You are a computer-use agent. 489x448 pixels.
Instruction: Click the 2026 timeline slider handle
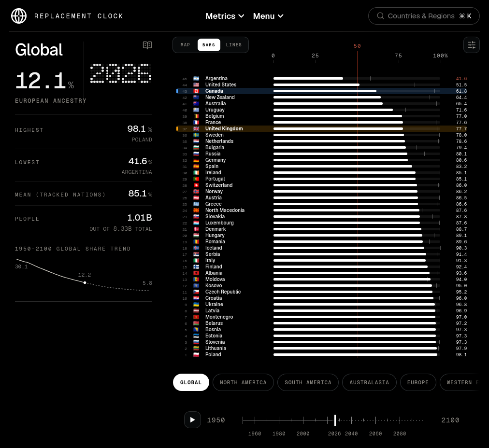pos(335,420)
